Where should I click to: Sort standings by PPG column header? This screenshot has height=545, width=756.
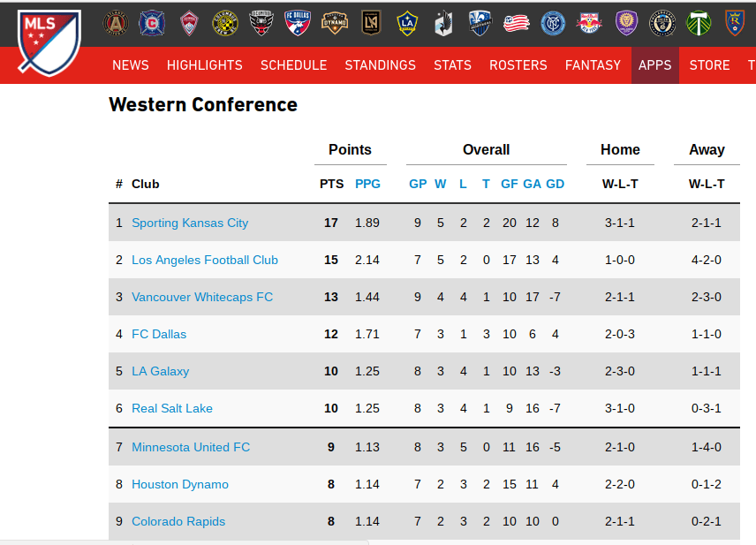[367, 184]
